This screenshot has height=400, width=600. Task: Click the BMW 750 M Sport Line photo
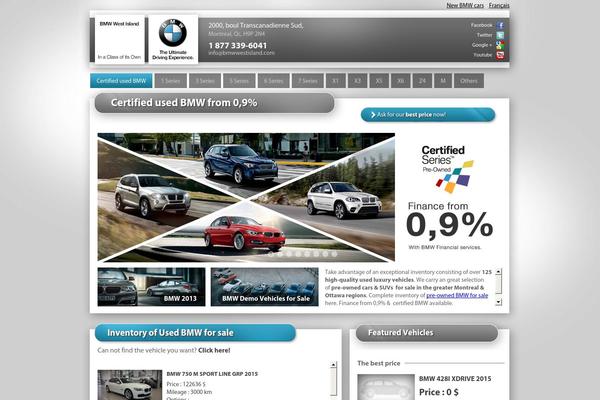[x=130, y=385]
